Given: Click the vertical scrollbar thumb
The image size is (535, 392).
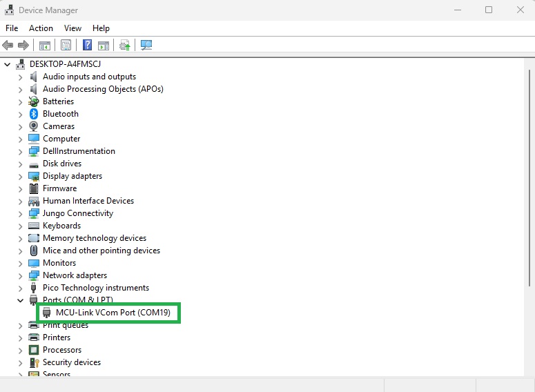Looking at the screenshot, I should pyautogui.click(x=529, y=178).
